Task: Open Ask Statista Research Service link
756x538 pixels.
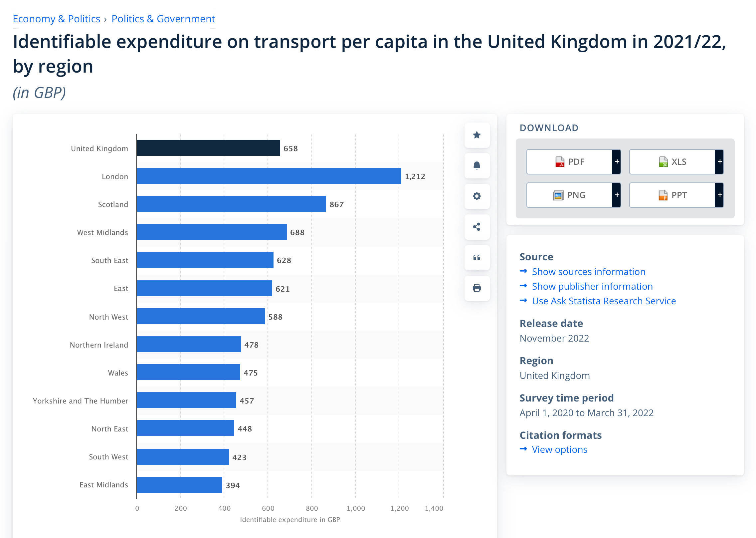Action: pyautogui.click(x=604, y=301)
